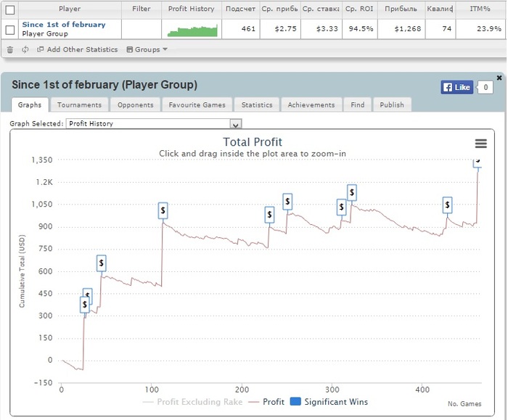Screen dimensions: 508x420
Task: Toggle Significant Wins legend series
Action: [329, 402]
